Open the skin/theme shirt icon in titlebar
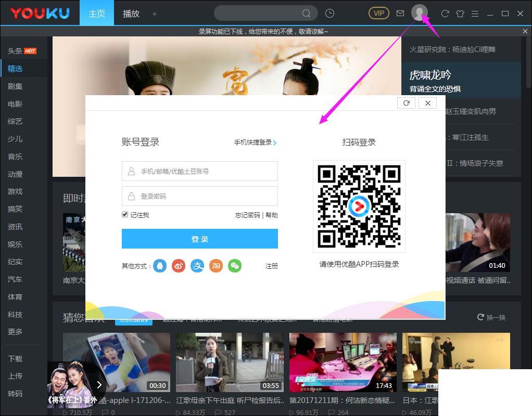 point(460,14)
